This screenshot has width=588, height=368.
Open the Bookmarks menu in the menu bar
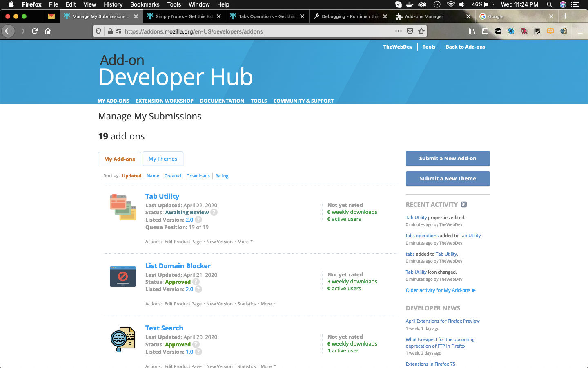pos(145,4)
